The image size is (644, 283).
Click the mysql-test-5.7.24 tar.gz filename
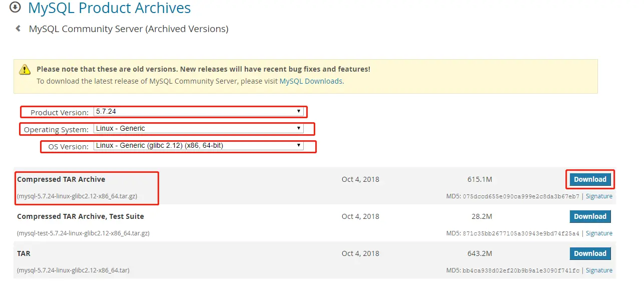(x=83, y=233)
